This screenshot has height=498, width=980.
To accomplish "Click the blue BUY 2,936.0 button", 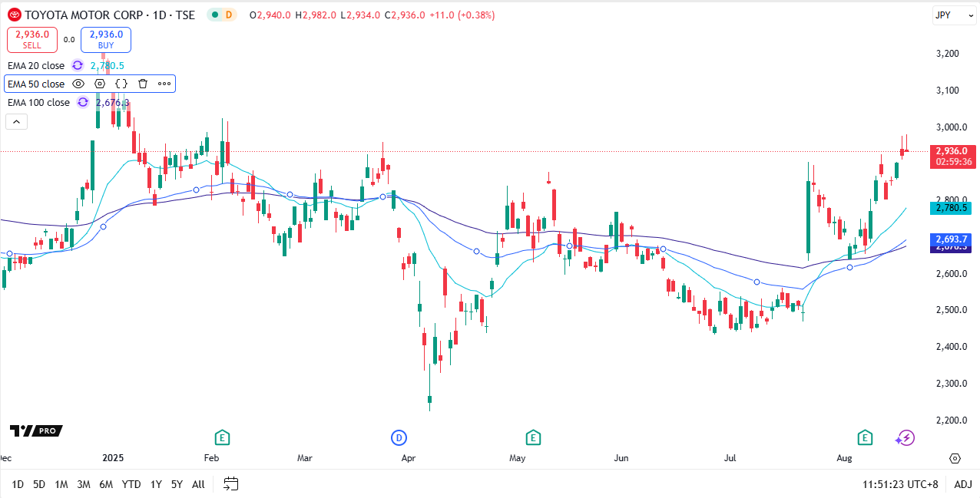I will pos(106,39).
